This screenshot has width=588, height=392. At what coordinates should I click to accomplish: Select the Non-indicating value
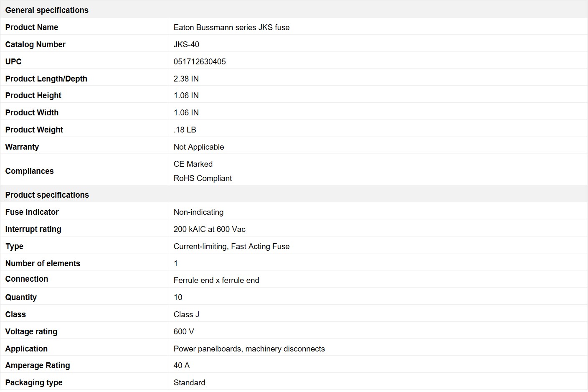coord(198,212)
